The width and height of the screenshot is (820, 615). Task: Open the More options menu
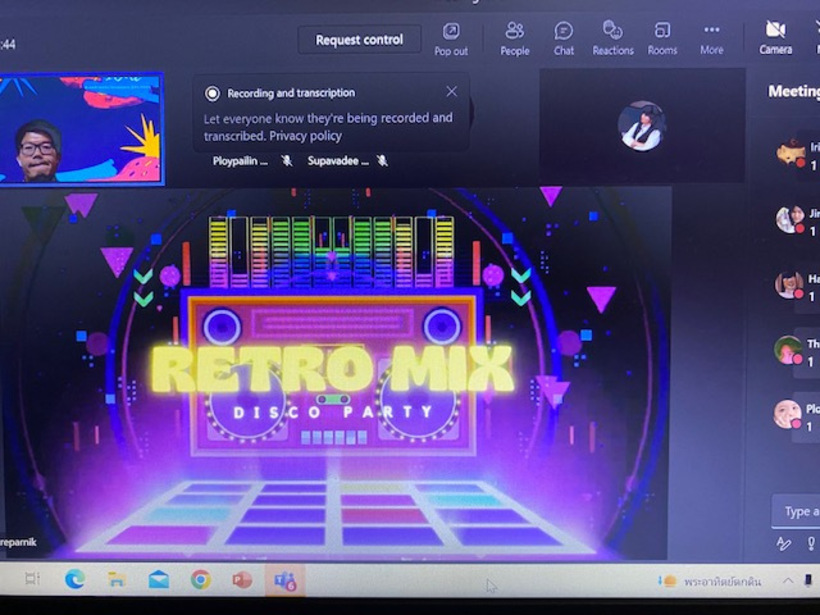coord(712,38)
